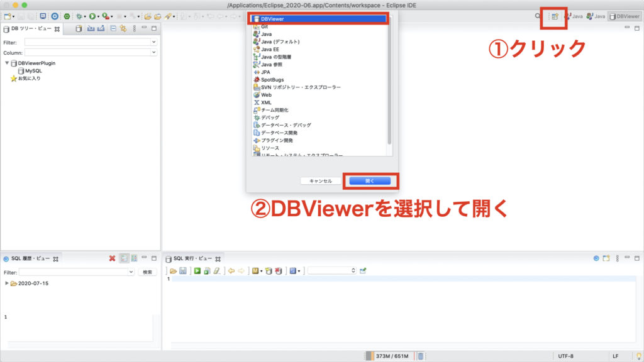Toggle the second layout icon in SQL history view
The image size is (644, 362).
point(134,258)
